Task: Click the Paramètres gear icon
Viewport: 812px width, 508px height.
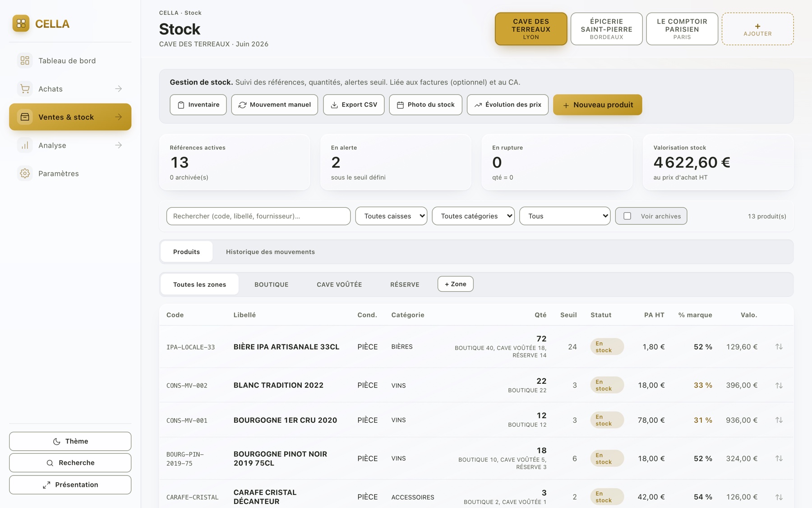Action: [x=25, y=173]
